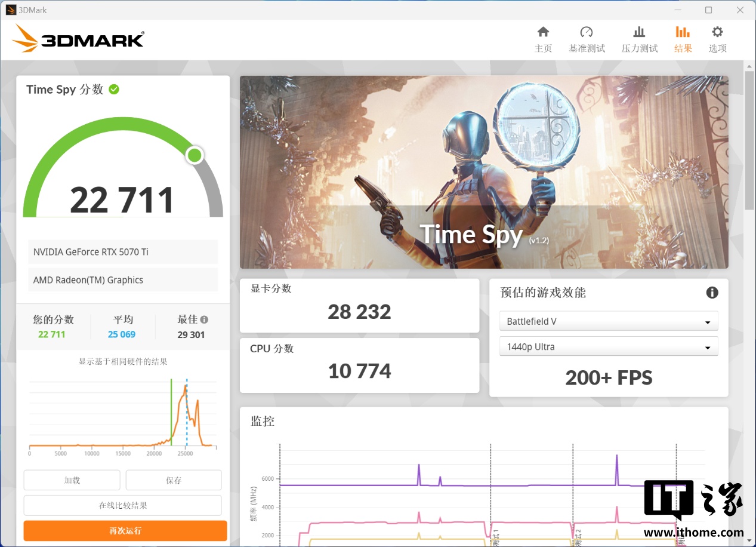Viewport: 756px width, 547px height.
Task: Maximize the 3DMark window
Action: [708, 10]
